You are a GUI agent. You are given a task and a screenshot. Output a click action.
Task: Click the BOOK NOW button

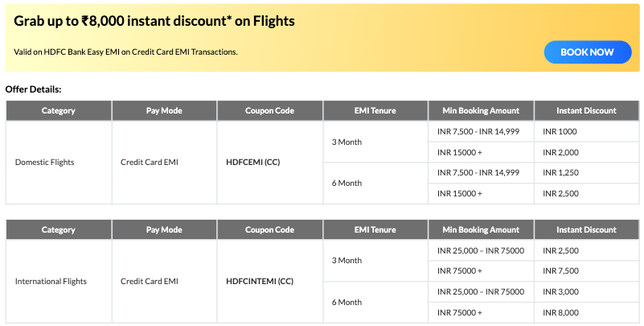pos(586,52)
